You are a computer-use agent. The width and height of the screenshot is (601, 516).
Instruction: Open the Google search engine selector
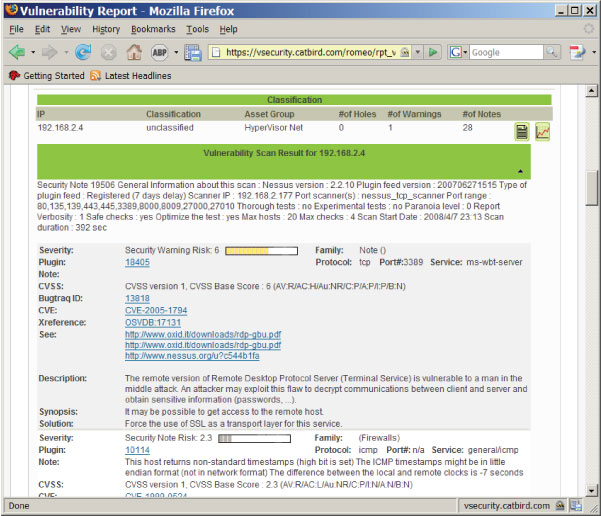coord(458,52)
